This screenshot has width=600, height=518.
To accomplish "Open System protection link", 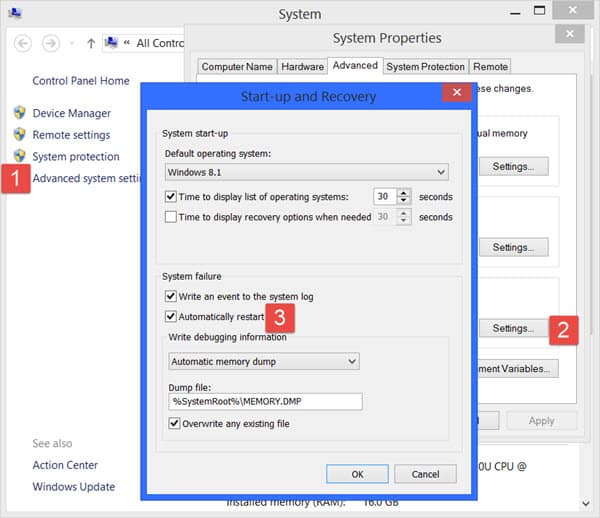I will coord(76,156).
